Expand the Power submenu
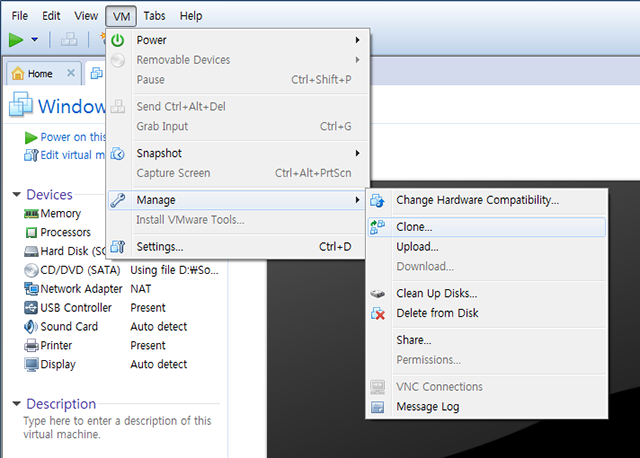Image resolution: width=640 pixels, height=458 pixels. [357, 40]
